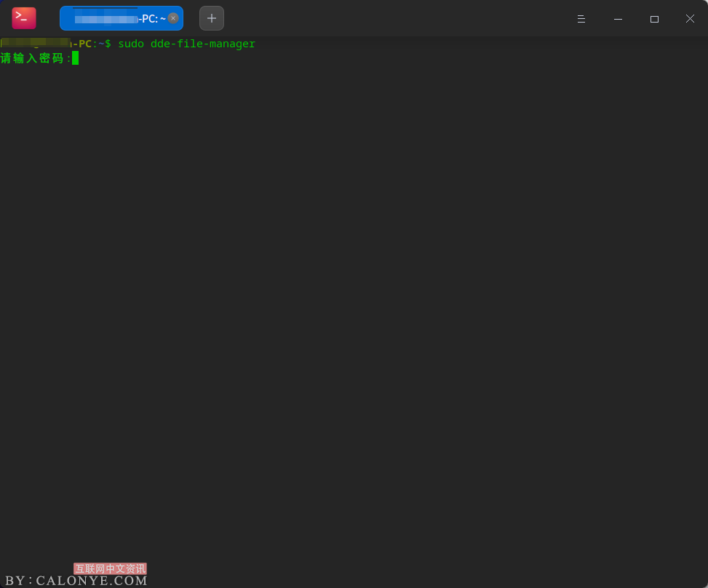Click the word "sudo" in command line
This screenshot has height=588, width=708.
[x=131, y=44]
